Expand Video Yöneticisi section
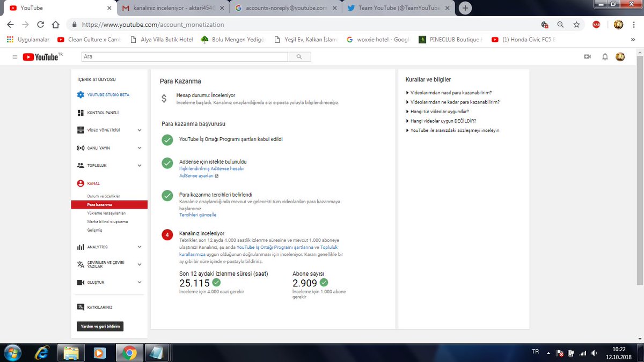 coord(140,130)
